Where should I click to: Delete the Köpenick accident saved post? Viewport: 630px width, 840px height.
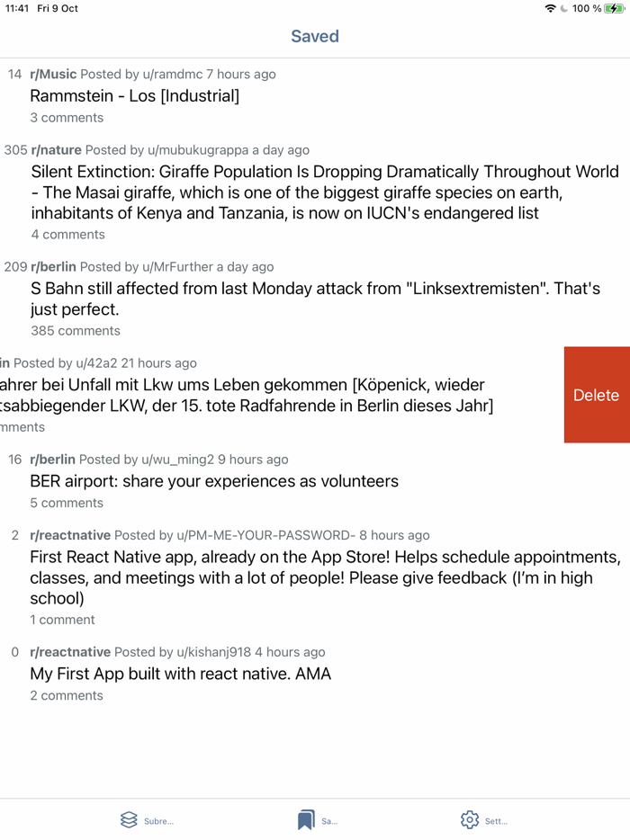tap(596, 395)
